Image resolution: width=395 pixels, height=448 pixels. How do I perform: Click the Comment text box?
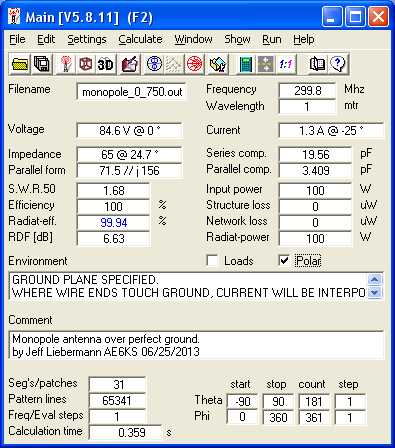pos(196,345)
